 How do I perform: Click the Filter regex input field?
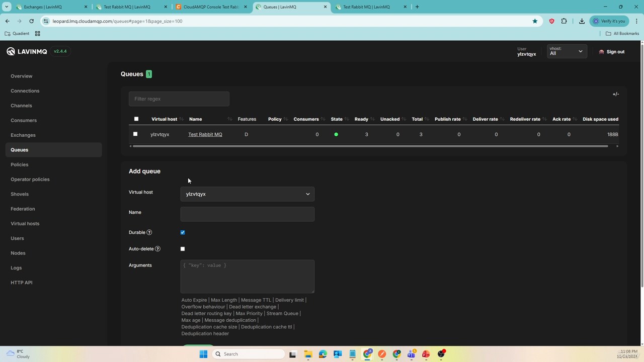point(179,99)
